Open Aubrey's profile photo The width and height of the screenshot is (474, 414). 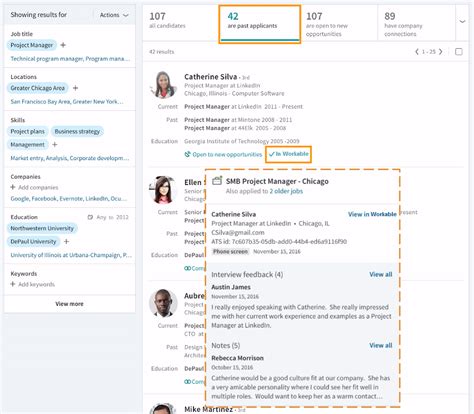[x=163, y=303]
